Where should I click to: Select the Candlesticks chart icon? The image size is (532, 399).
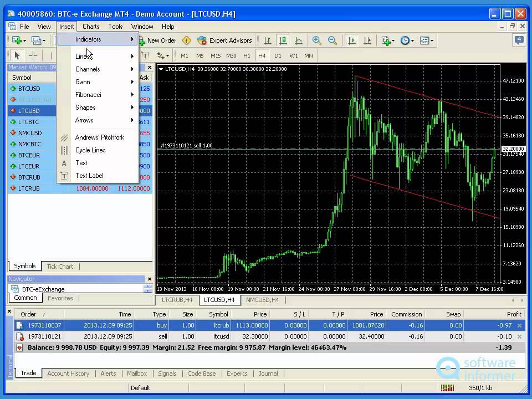click(283, 40)
